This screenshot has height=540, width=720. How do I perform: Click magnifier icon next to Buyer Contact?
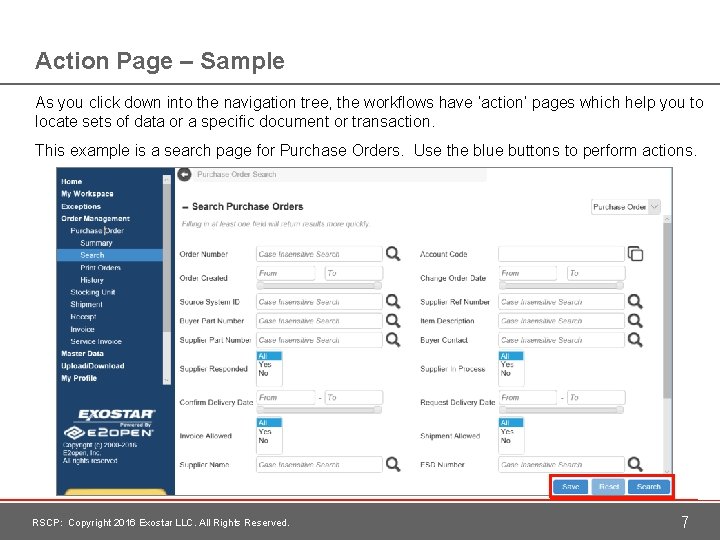tap(635, 339)
